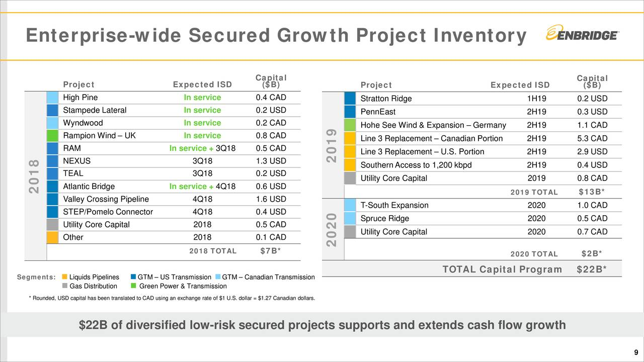Image resolution: width=644 pixels, height=362 pixels.
Task: Click the Green Power & Transmission legend swatch
Action: click(133, 286)
